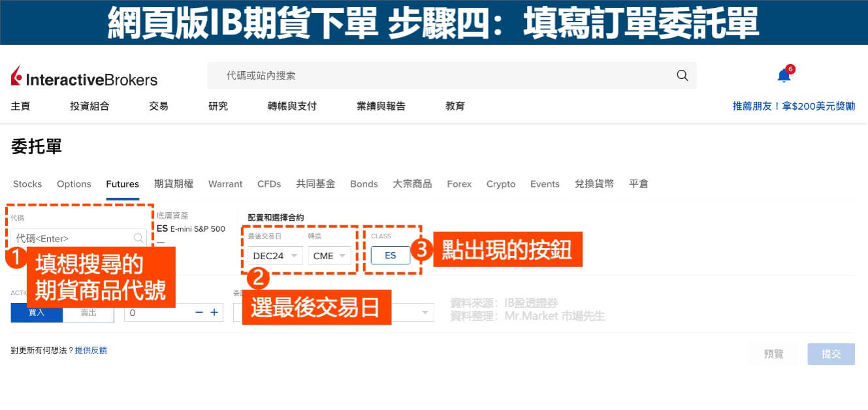The height and width of the screenshot is (410, 868).
Task: Switch to the CFDs tab
Action: pyautogui.click(x=269, y=184)
